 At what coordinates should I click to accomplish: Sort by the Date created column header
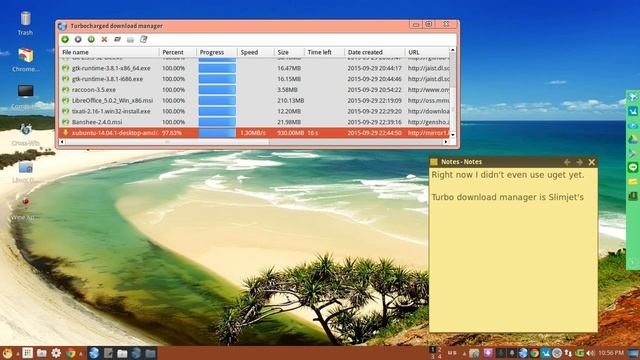(375, 52)
